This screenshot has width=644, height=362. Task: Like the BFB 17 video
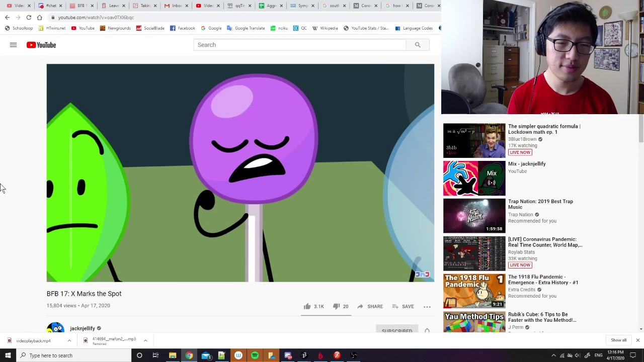tap(313, 306)
